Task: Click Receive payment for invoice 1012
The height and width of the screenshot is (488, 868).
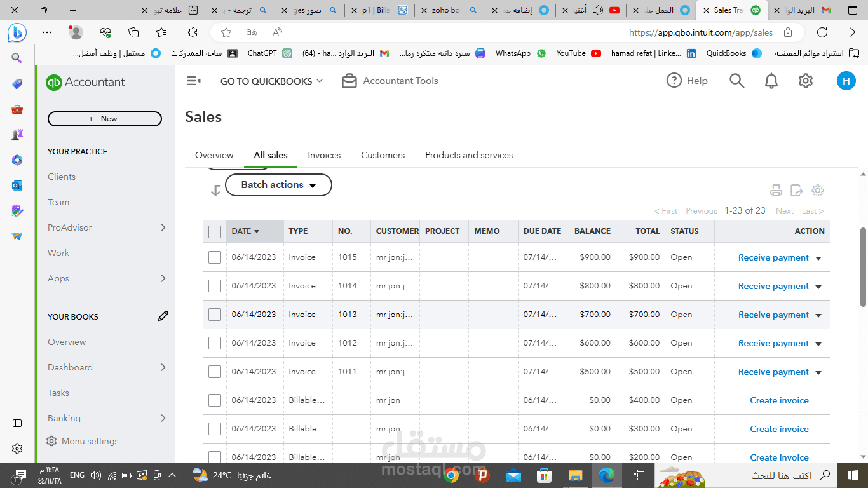Action: tap(773, 343)
